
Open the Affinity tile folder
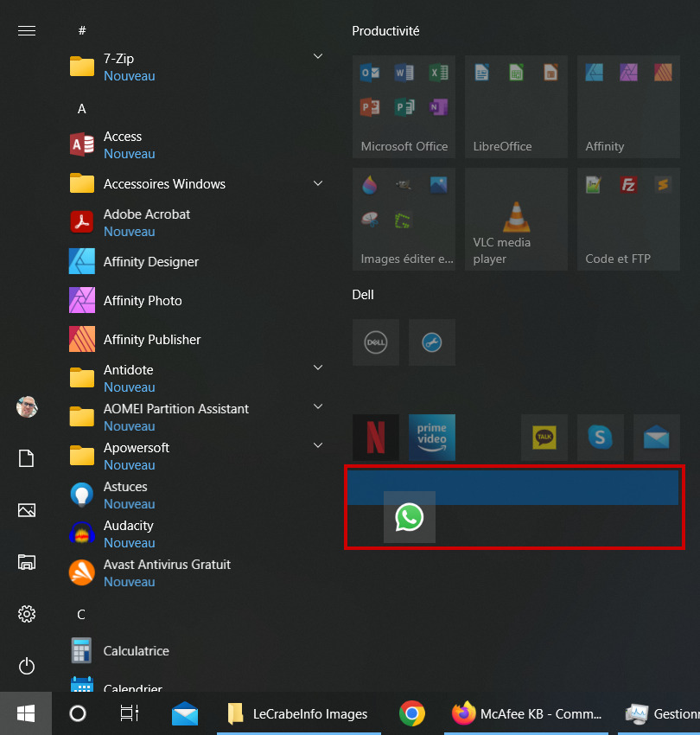tap(629, 107)
